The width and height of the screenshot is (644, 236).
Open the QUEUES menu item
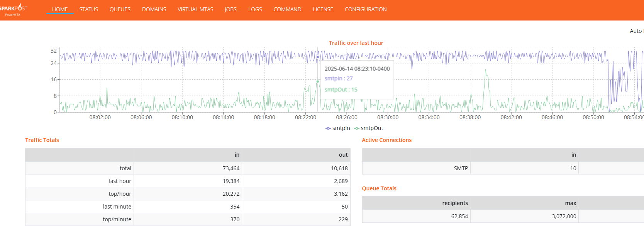(120, 9)
